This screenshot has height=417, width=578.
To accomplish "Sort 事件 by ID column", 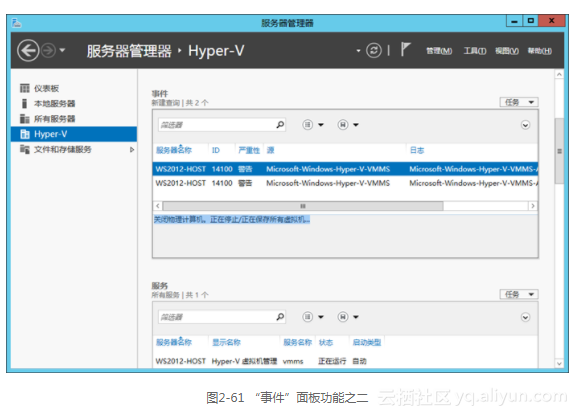I will click(216, 150).
